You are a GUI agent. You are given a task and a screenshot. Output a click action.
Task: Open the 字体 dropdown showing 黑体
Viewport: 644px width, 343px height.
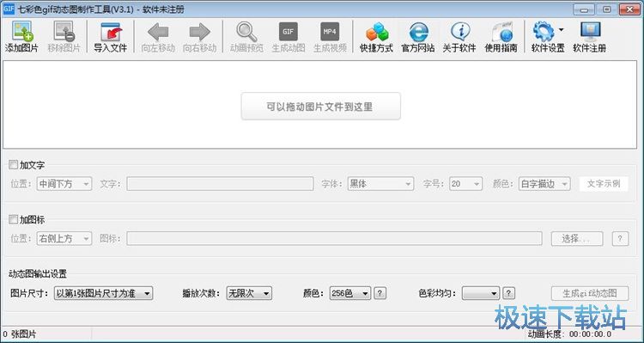tap(380, 184)
